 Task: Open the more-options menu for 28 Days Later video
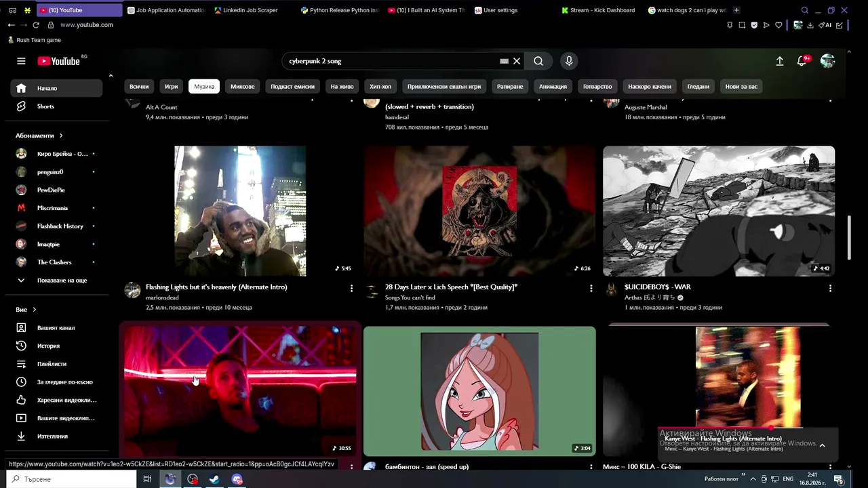click(591, 289)
